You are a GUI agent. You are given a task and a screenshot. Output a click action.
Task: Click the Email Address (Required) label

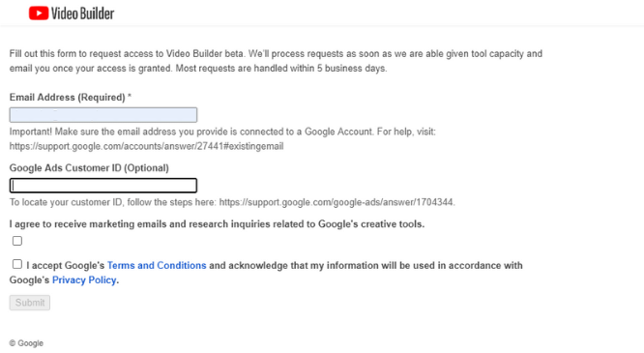coord(71,98)
